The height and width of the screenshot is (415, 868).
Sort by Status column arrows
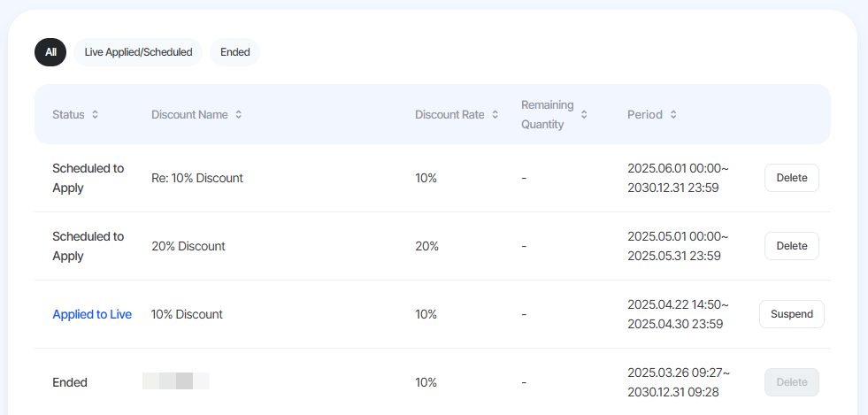pos(96,114)
